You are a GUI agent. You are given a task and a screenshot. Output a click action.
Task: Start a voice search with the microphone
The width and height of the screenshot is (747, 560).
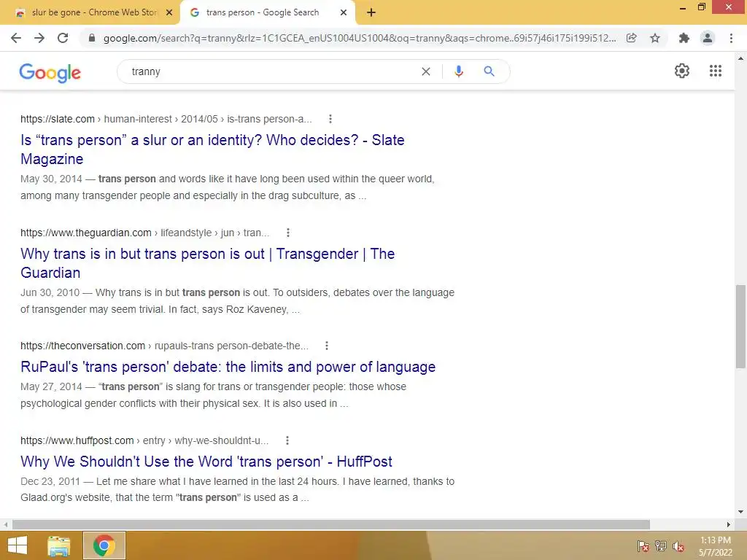coord(459,71)
